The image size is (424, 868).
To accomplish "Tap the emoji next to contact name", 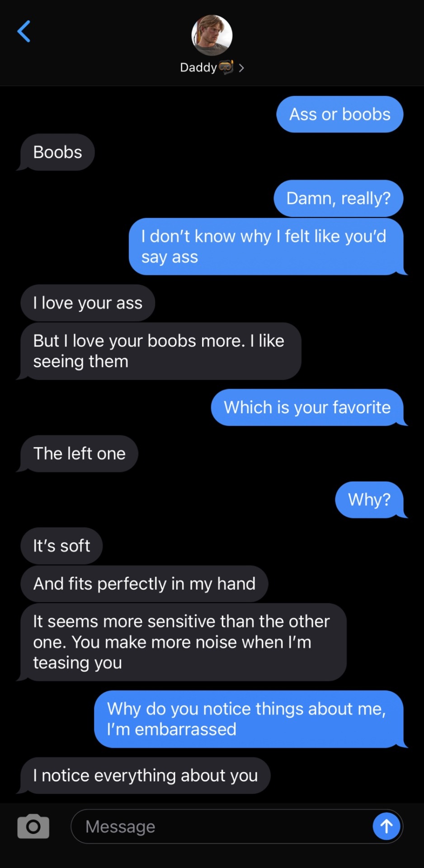I will 226,67.
